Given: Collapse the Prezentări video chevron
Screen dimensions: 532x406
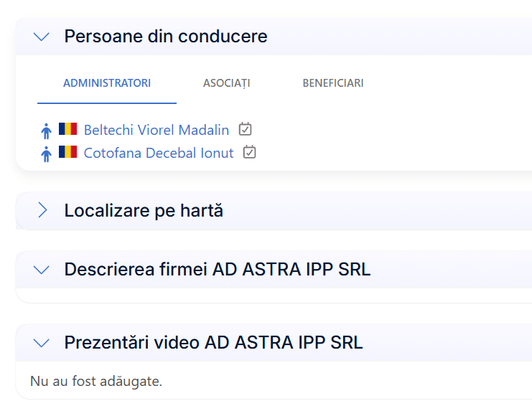Looking at the screenshot, I should tap(42, 343).
